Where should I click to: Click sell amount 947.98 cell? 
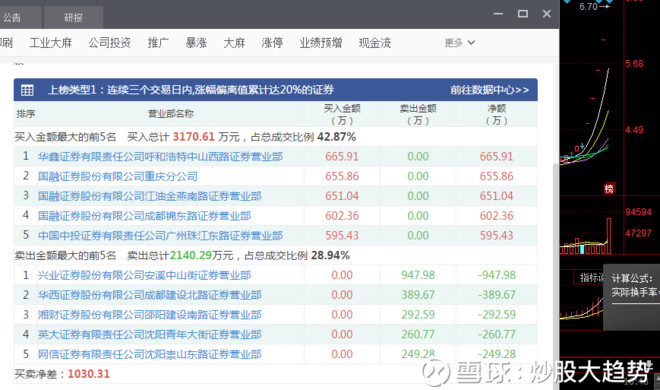pos(418,276)
